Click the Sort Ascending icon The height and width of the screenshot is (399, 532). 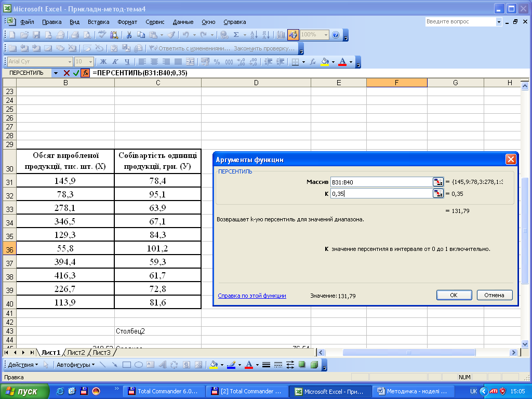(254, 35)
